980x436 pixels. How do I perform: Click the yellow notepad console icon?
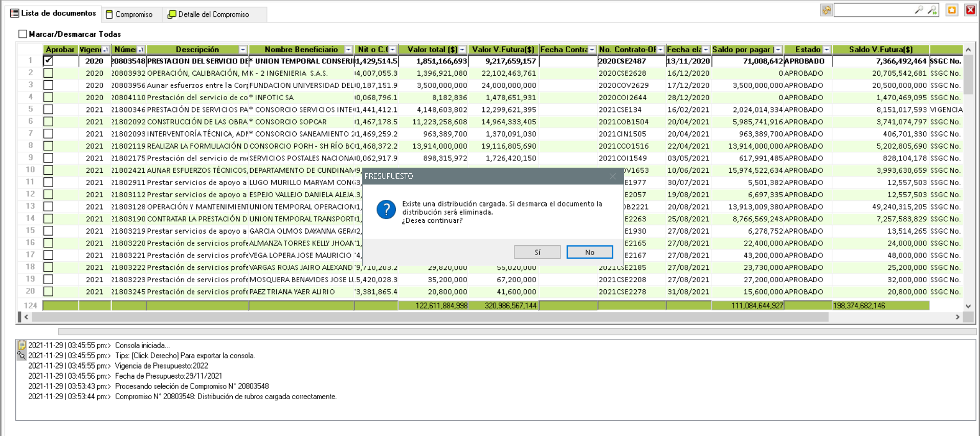[21, 345]
